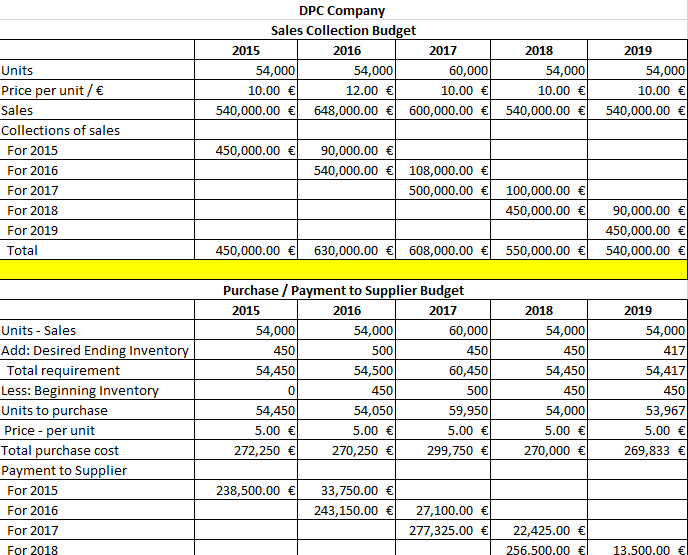Click the yellow highlighted separator row

point(343,270)
